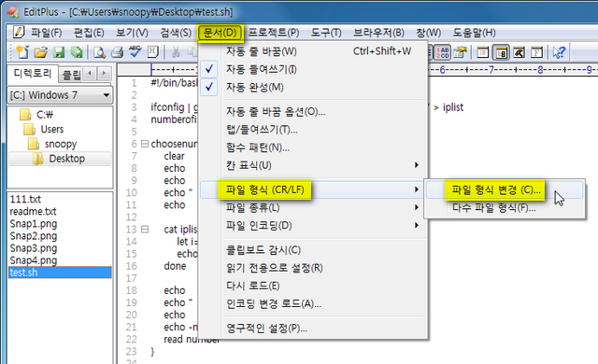The height and width of the screenshot is (364, 598).
Task: Open the 프로젝트(P) menu
Action: [274, 33]
